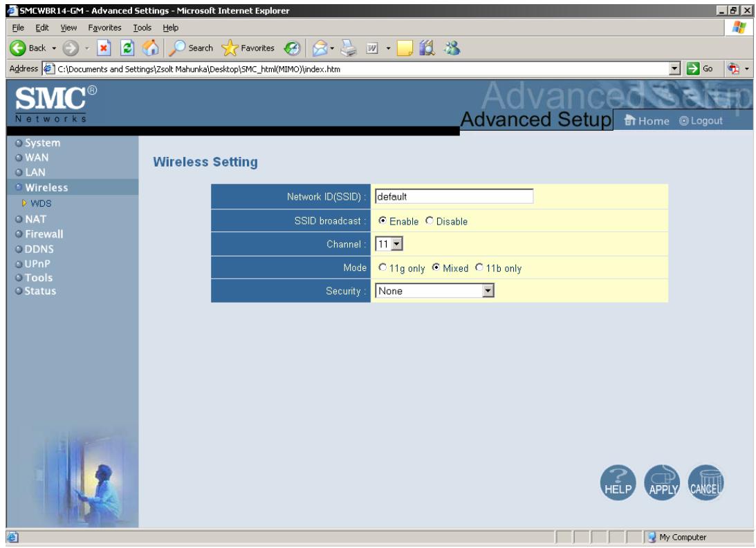Click the CANCEL round button
Image resolution: width=756 pixels, height=548 pixels.
(x=706, y=482)
